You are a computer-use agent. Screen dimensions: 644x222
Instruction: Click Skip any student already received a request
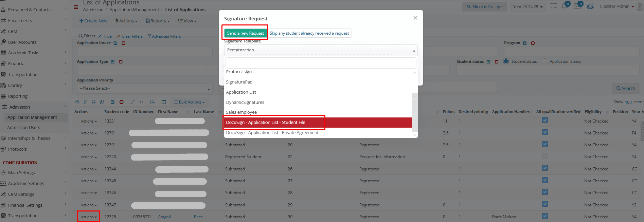tap(309, 33)
